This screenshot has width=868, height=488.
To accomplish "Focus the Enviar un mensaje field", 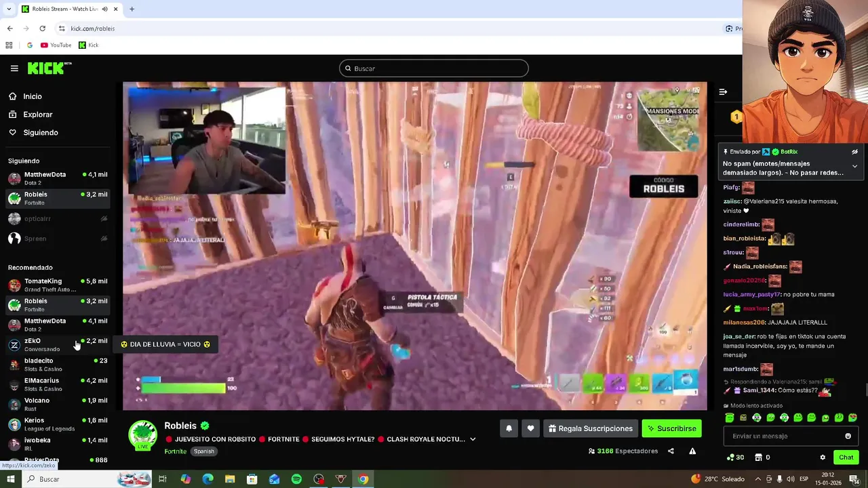I will click(x=783, y=436).
